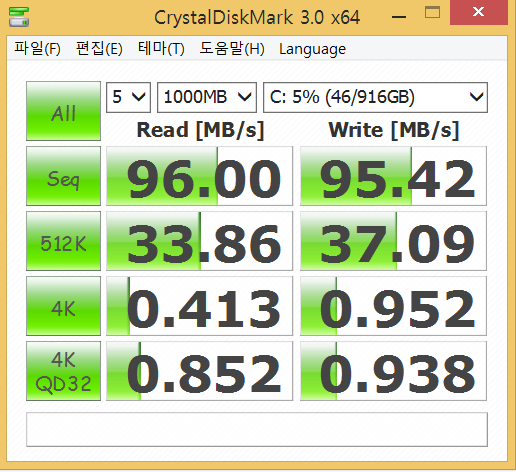Start the Seq sequential test

(63, 176)
